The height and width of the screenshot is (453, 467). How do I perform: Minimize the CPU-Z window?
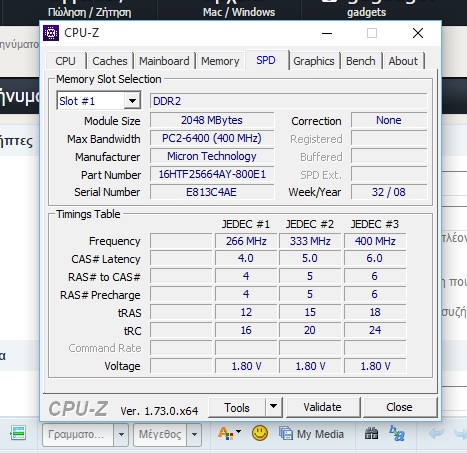tap(327, 33)
